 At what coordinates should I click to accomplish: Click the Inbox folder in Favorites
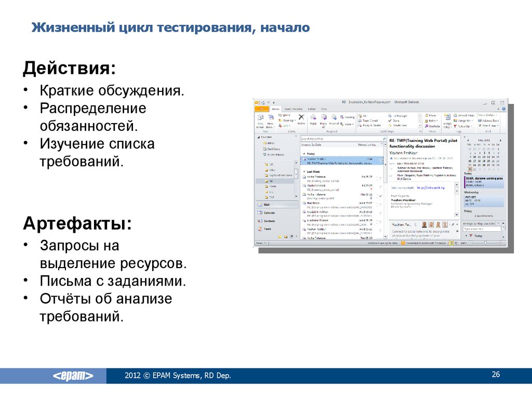(x=271, y=142)
